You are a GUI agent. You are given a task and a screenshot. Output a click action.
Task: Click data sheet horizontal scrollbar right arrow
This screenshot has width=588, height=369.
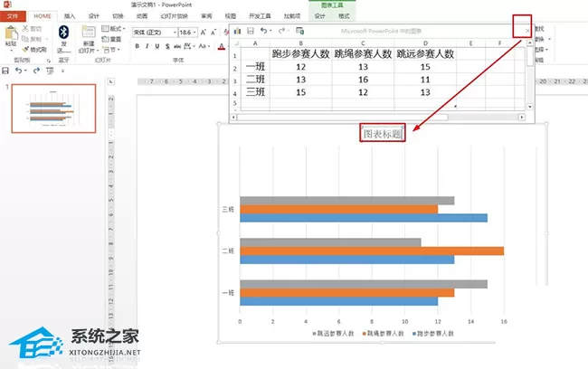click(522, 118)
